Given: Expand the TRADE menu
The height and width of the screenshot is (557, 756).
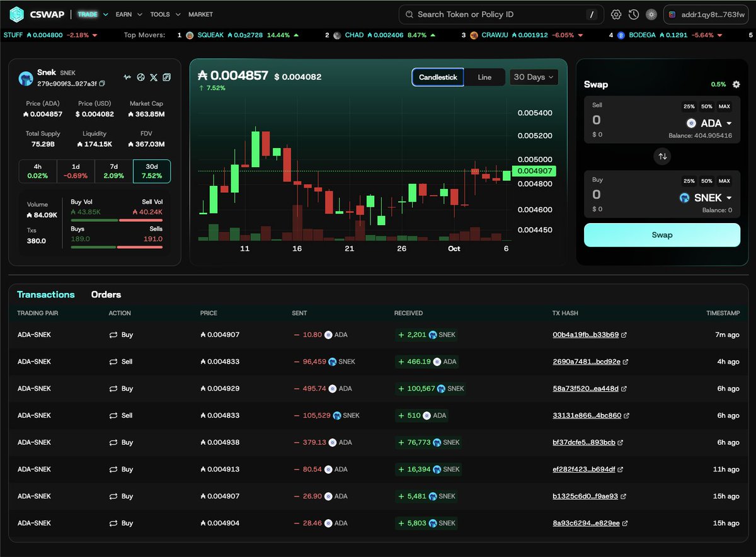Looking at the screenshot, I should 92,14.
